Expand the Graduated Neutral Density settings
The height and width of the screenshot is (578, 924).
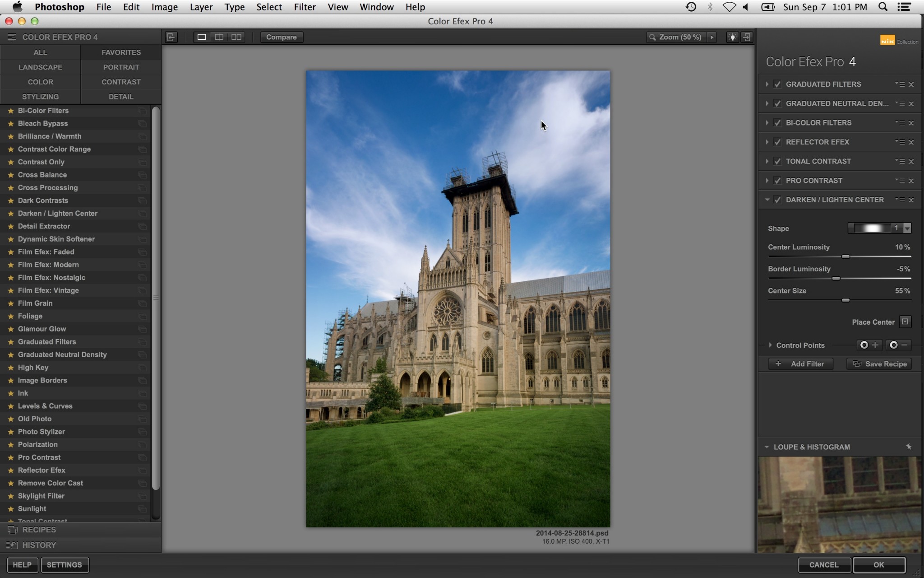[x=767, y=103]
